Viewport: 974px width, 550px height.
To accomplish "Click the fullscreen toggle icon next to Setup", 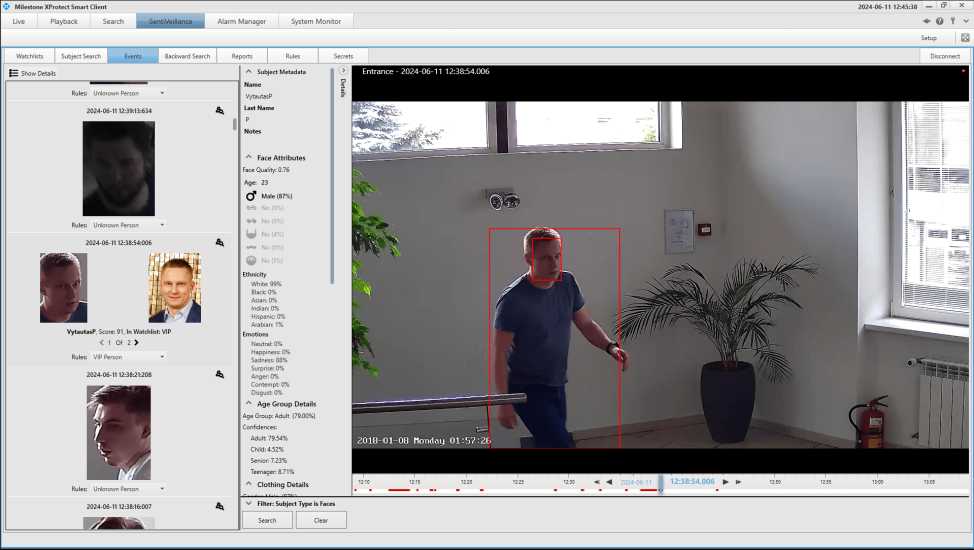I will coord(965,38).
